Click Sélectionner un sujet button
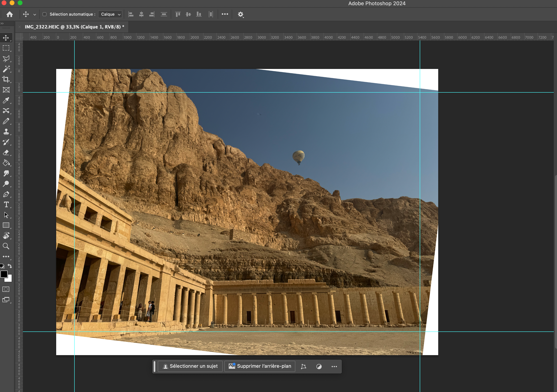The image size is (557, 392). coord(190,366)
